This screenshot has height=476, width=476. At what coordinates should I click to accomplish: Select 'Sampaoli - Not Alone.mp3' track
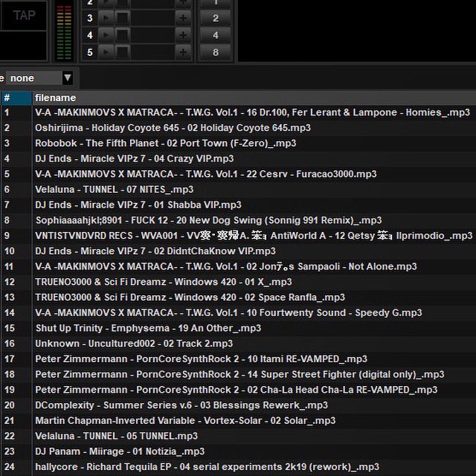coord(238,267)
